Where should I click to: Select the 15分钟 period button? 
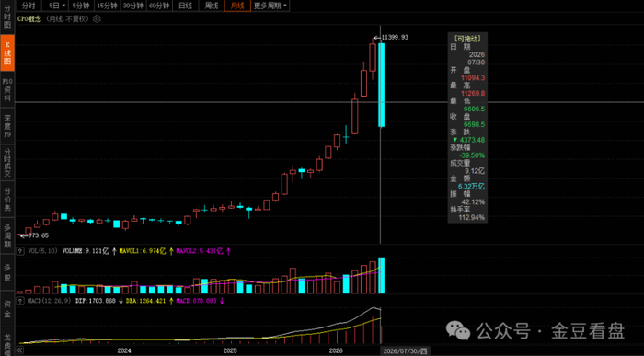click(107, 6)
